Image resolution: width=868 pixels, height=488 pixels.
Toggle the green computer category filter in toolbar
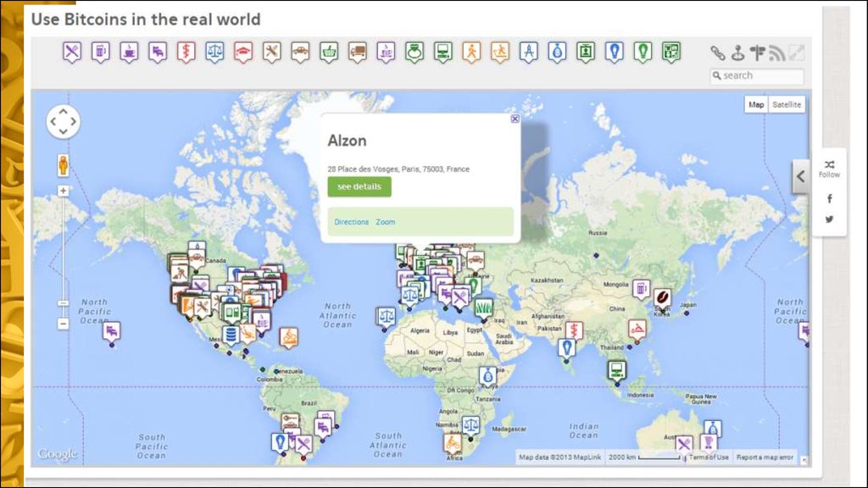(x=442, y=52)
